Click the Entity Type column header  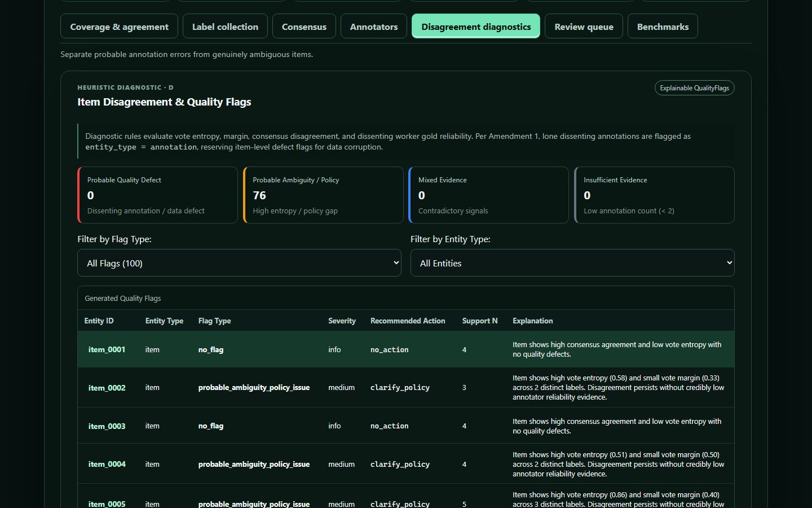tap(164, 321)
